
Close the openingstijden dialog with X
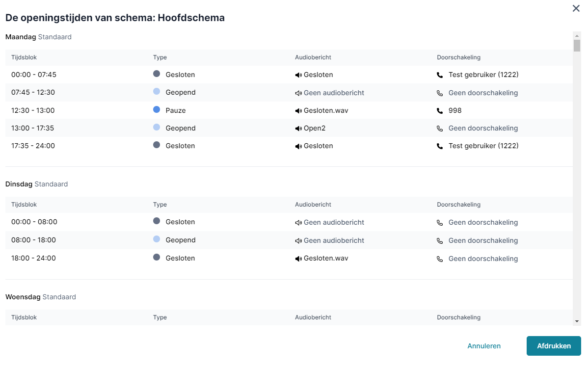point(576,8)
